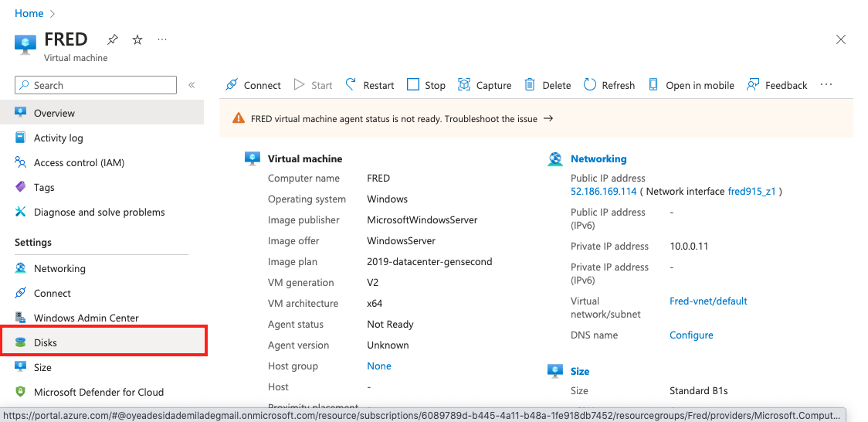Click the Networking globe icon in the main pane
868x422 pixels.
pos(554,159)
